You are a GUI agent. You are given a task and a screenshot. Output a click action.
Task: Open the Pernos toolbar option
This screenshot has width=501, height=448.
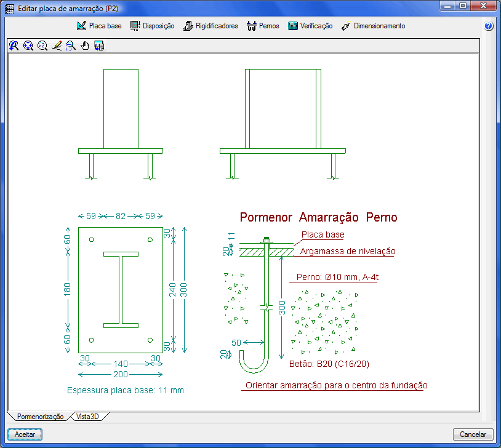coord(263,26)
